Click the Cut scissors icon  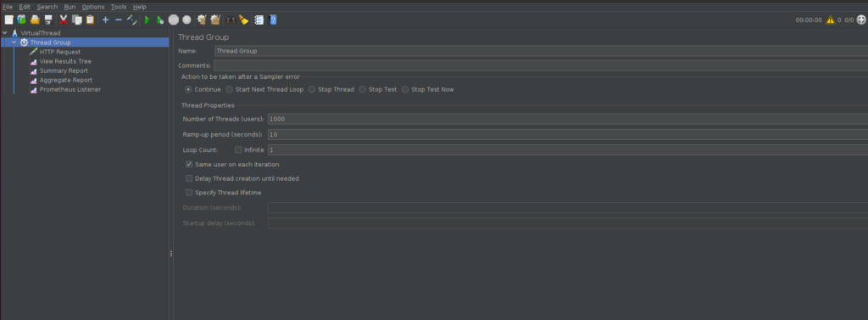pyautogui.click(x=64, y=20)
